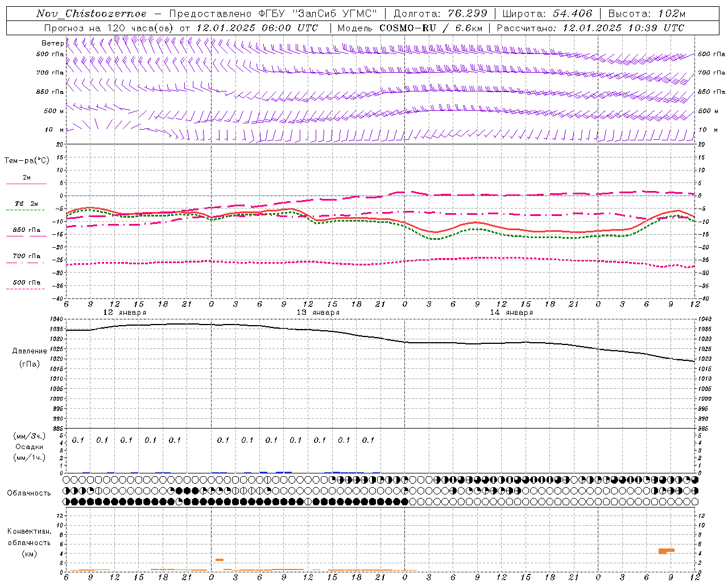This screenshot has height=582, width=728.
Task: Click 'Прогноз на 120 часа(ов)' header text
Action: pyautogui.click(x=110, y=28)
